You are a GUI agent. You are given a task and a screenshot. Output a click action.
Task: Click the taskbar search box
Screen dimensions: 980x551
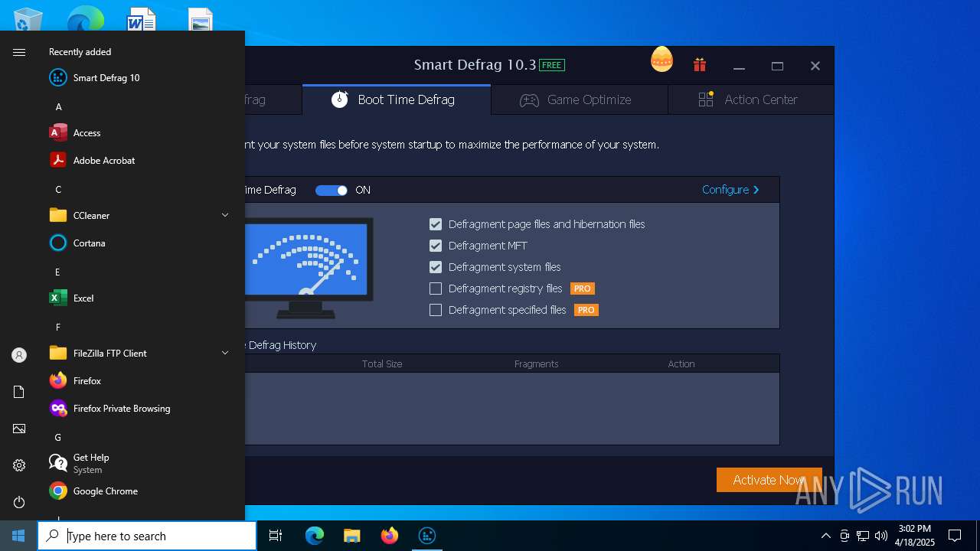click(147, 536)
